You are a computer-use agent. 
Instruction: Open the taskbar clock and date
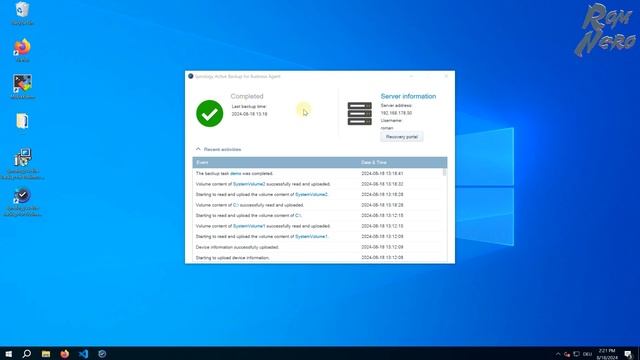pos(607,354)
